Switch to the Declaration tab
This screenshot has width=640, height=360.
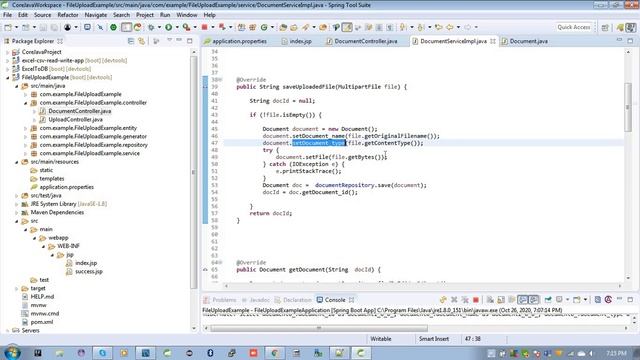pos(293,300)
